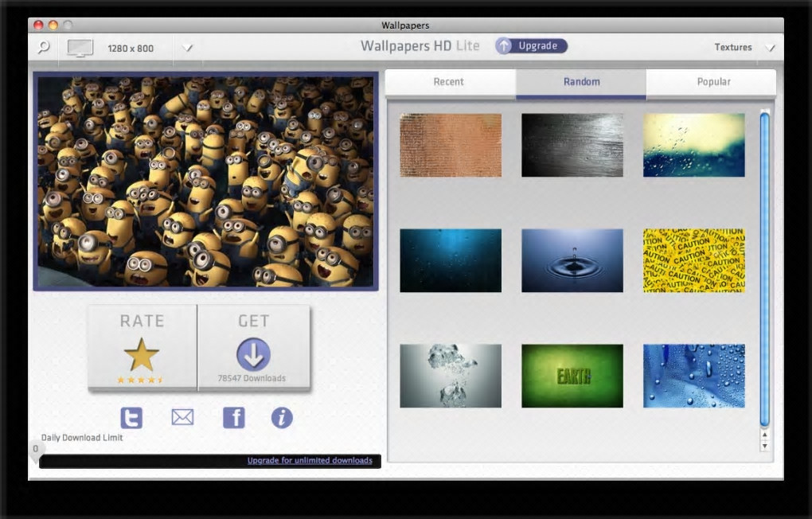Share wallpaper via the Facebook icon
812x519 pixels.
click(233, 417)
